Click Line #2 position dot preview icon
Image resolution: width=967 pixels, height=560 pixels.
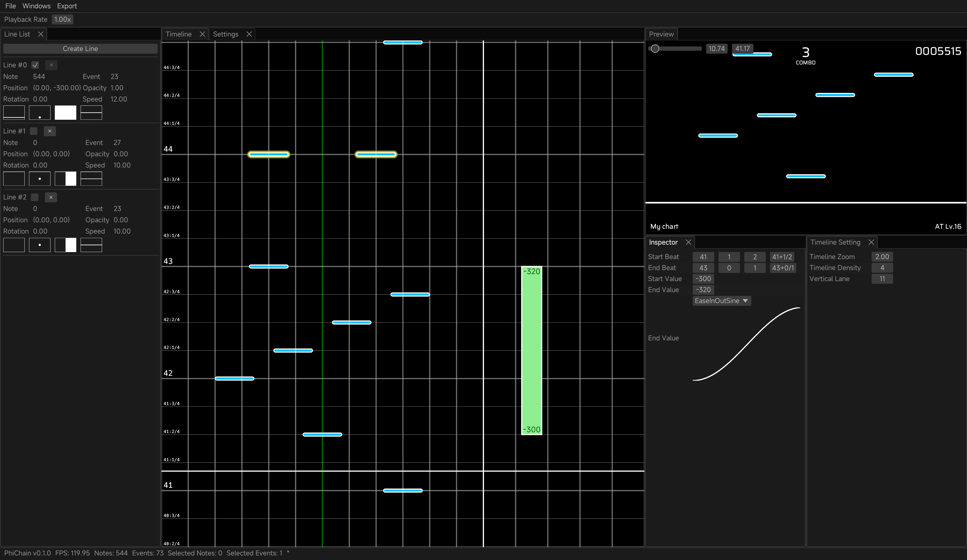pos(39,245)
